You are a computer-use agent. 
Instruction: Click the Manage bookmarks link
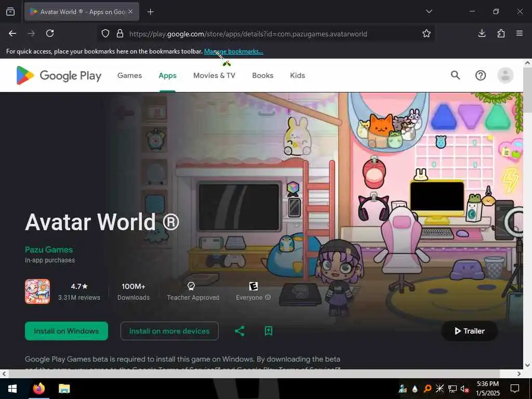tap(233, 51)
